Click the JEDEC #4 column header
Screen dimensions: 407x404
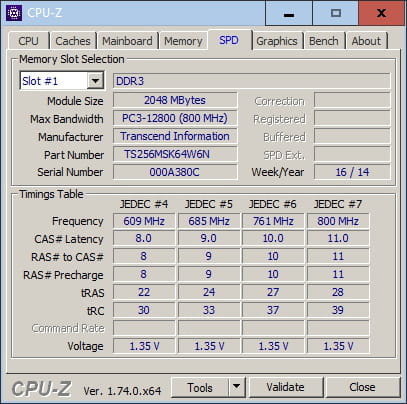click(144, 204)
